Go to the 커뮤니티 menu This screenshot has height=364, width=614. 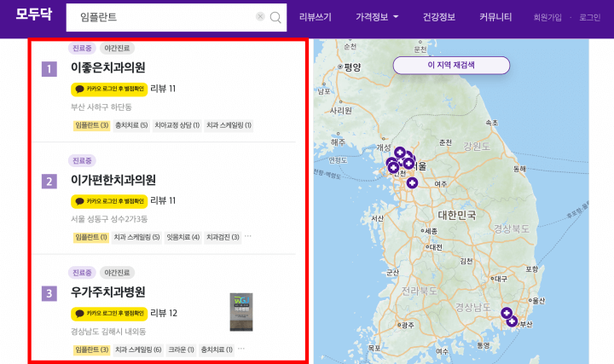[495, 17]
